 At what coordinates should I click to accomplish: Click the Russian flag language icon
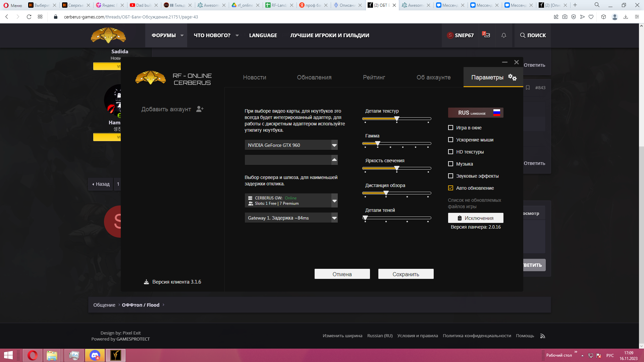[497, 113]
